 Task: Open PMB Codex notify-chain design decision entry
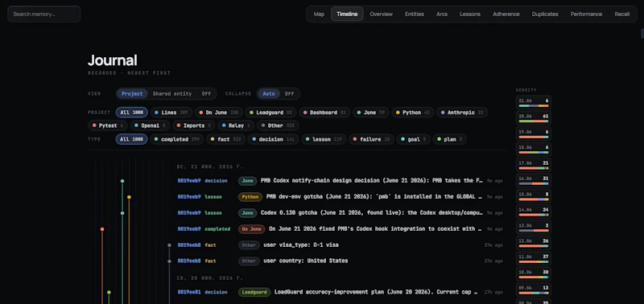[x=340, y=180]
